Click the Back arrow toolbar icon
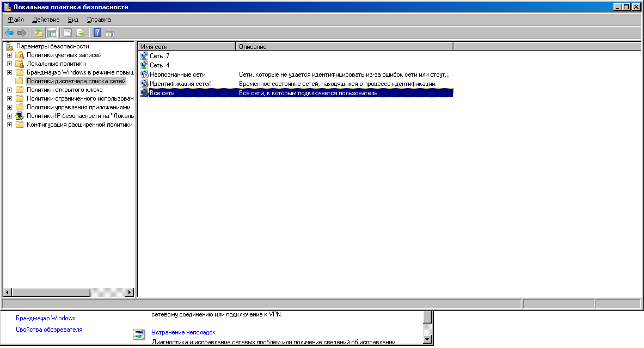644x348 pixels. click(x=9, y=33)
